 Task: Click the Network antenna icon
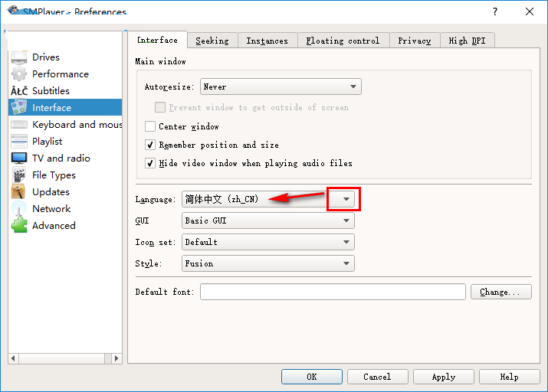(19, 208)
